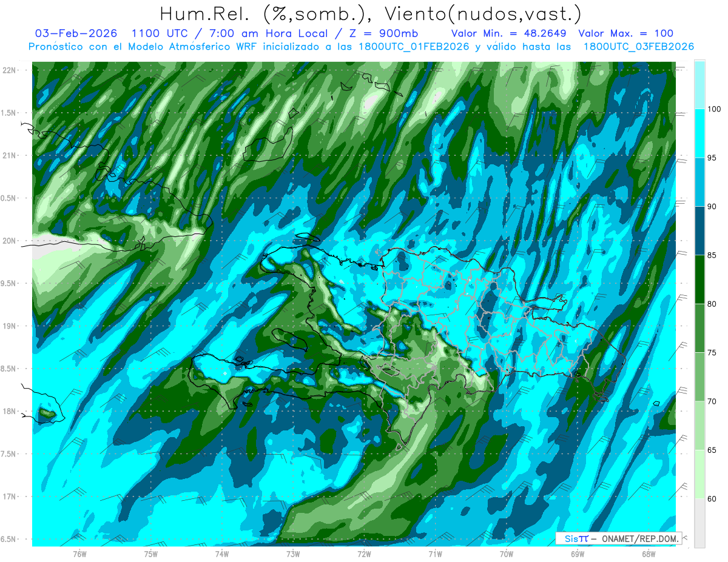
Task: Click the latitude label "7.5N"
Action: tap(9, 453)
